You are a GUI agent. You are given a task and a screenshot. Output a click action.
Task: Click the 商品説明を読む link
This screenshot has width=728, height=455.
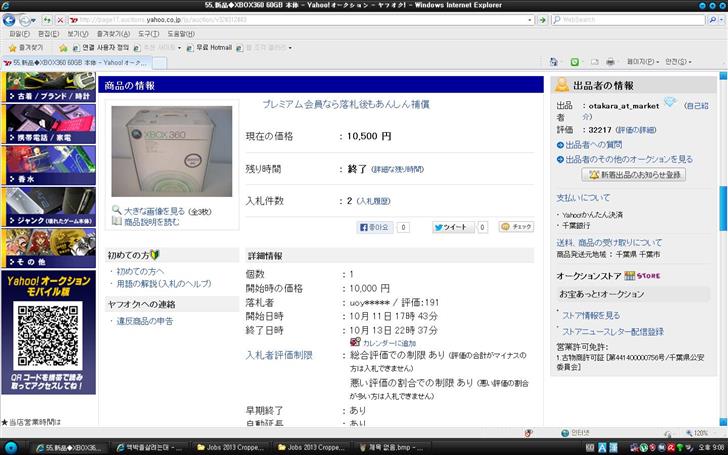(x=151, y=222)
